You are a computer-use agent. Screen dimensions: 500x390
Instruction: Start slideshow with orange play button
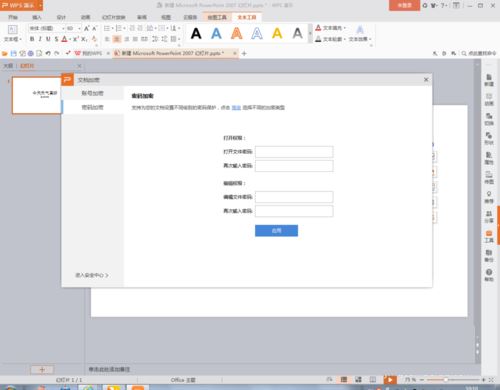(390, 380)
